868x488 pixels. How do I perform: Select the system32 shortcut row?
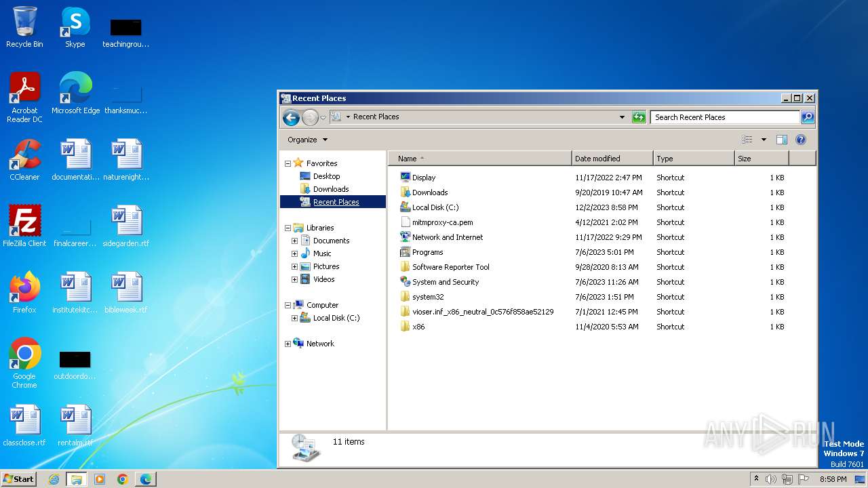[x=592, y=297]
